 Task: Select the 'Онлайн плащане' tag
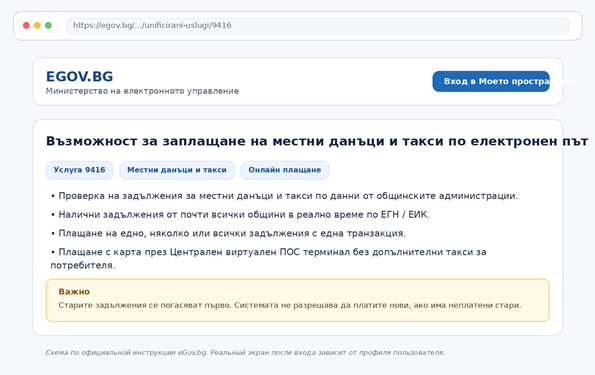(285, 170)
